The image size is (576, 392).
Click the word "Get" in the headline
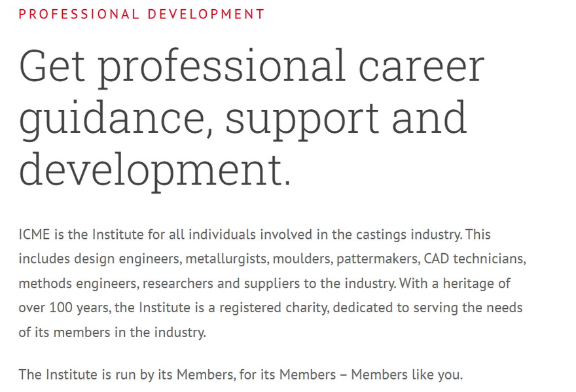[52, 67]
